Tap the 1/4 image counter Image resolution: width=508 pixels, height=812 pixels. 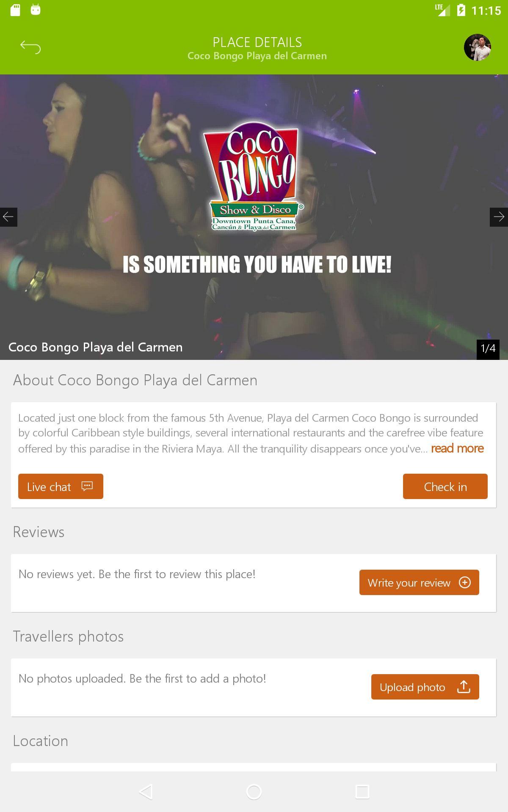488,349
